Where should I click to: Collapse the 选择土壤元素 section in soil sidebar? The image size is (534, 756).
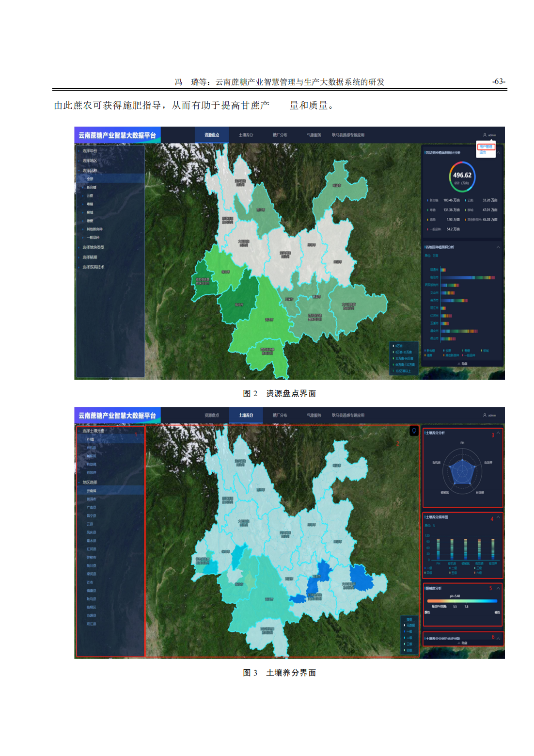pos(93,431)
